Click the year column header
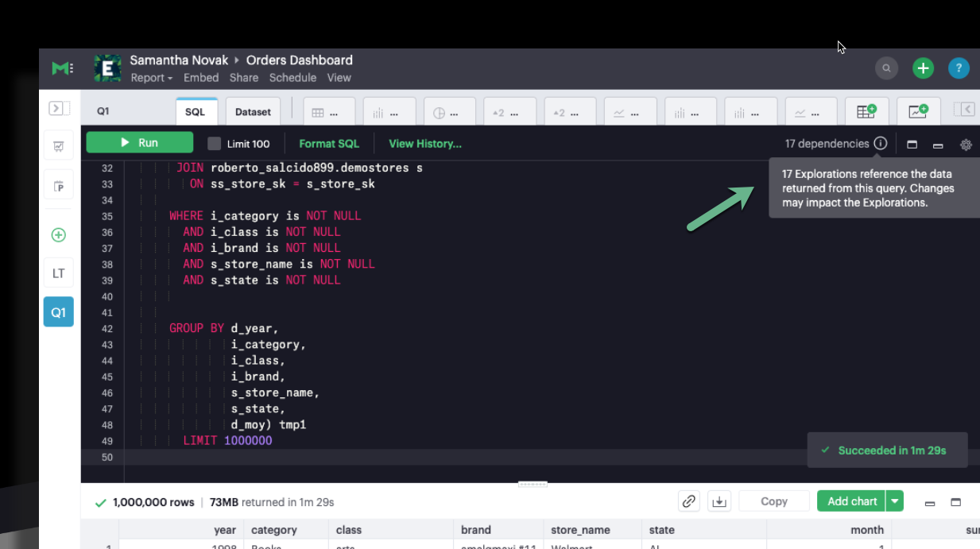 pyautogui.click(x=225, y=530)
